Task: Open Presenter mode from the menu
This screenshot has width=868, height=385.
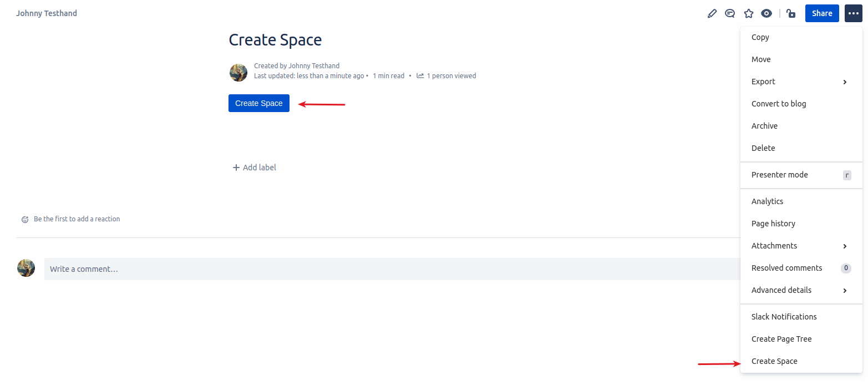Action: 780,175
